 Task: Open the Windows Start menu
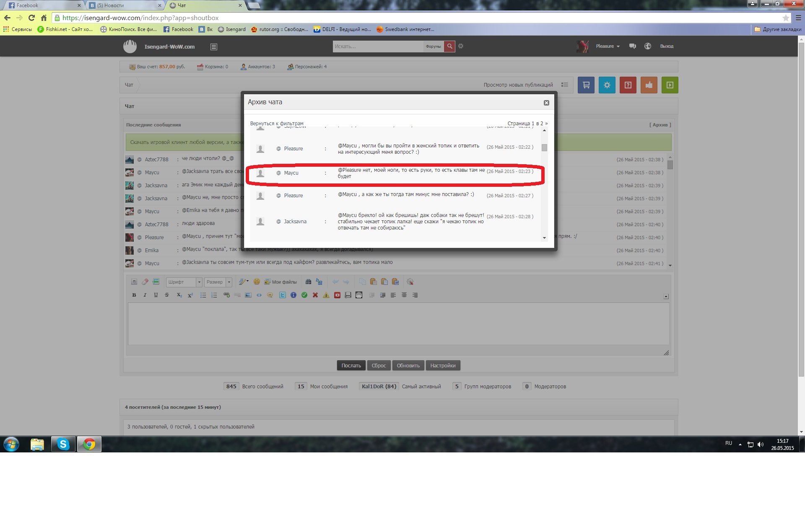click(11, 444)
